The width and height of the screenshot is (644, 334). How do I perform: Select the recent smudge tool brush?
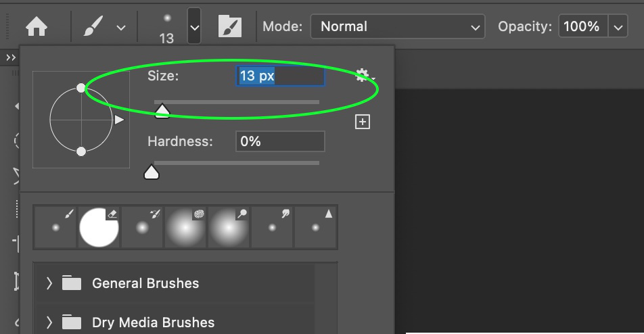click(x=272, y=227)
